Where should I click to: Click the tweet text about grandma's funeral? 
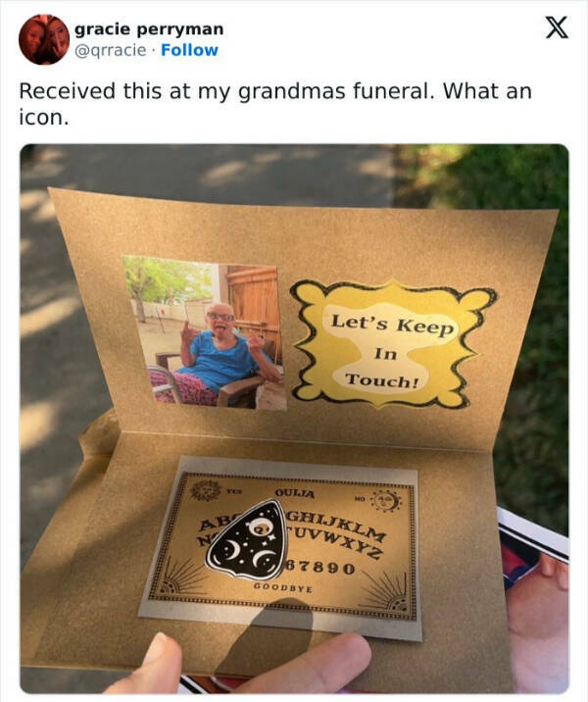pyautogui.click(x=275, y=104)
